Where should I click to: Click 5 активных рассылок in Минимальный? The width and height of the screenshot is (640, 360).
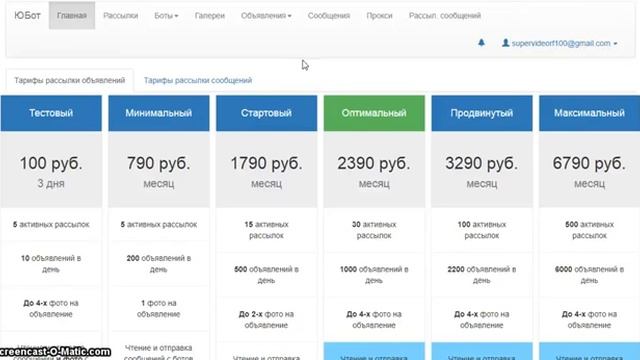point(159,224)
